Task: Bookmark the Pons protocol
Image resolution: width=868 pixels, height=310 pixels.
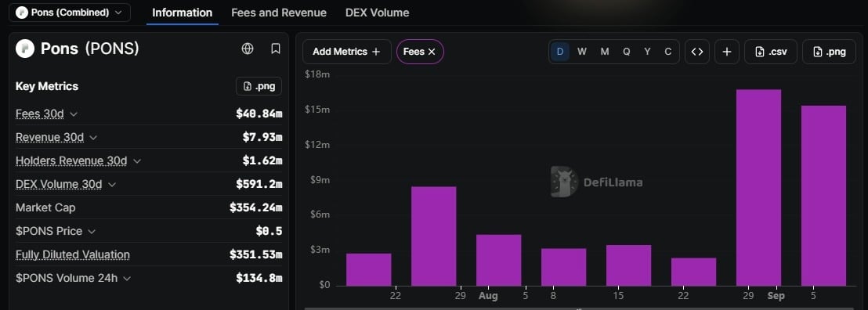Action: point(276,49)
